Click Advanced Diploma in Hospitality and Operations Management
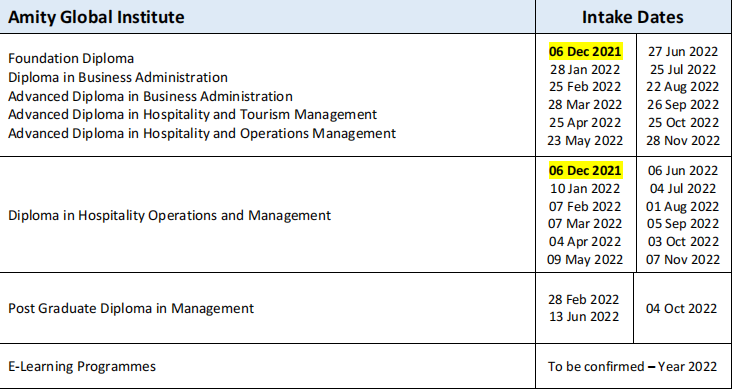 tap(202, 133)
